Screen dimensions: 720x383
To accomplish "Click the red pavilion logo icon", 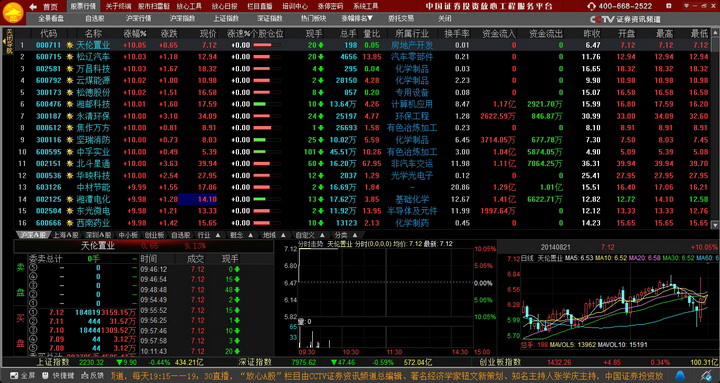I will (13, 13).
